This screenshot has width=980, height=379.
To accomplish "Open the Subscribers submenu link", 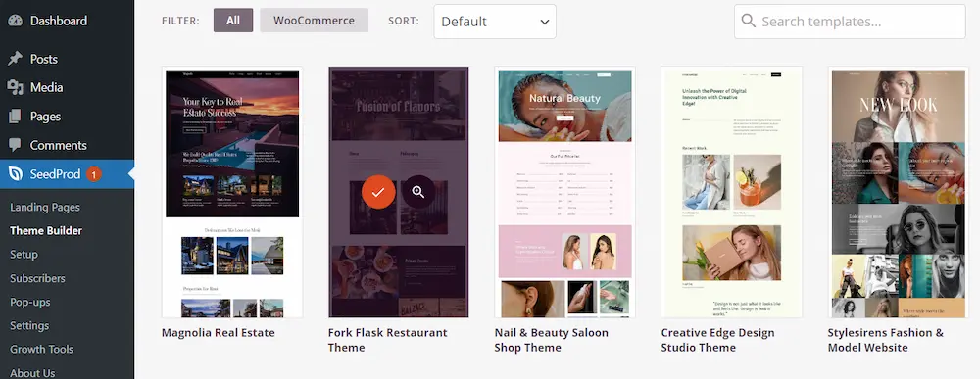I will point(37,278).
